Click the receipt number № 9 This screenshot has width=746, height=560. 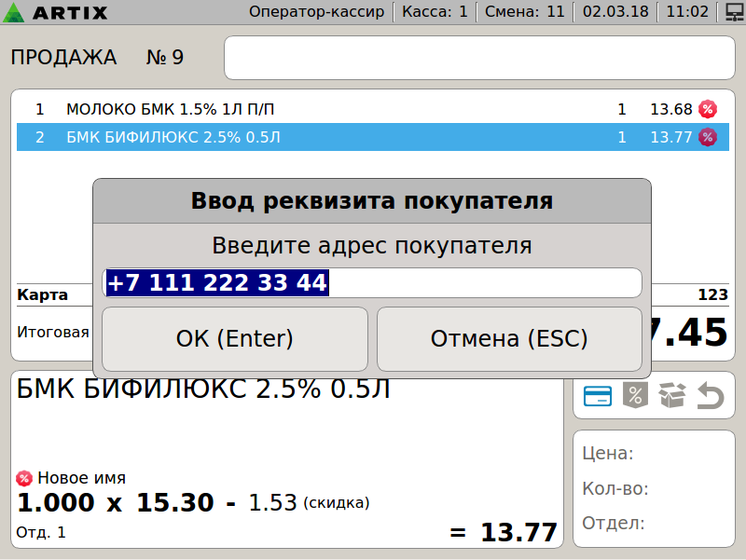pos(165,58)
